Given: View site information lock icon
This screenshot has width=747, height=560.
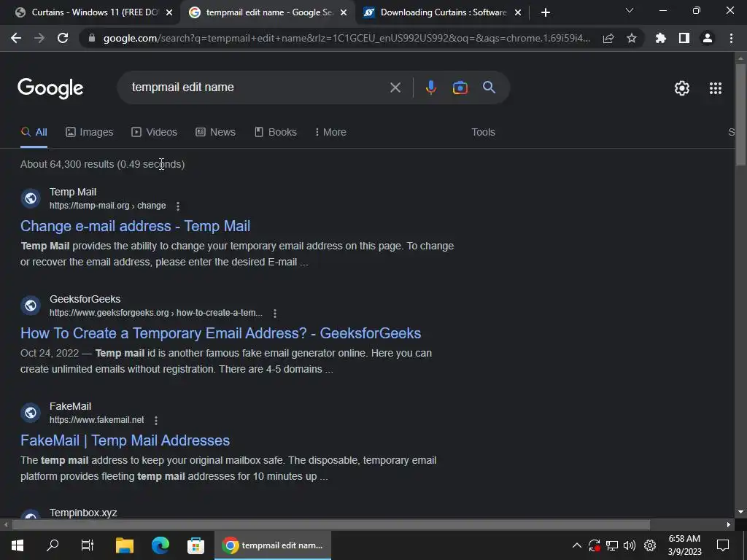Looking at the screenshot, I should pyautogui.click(x=92, y=38).
